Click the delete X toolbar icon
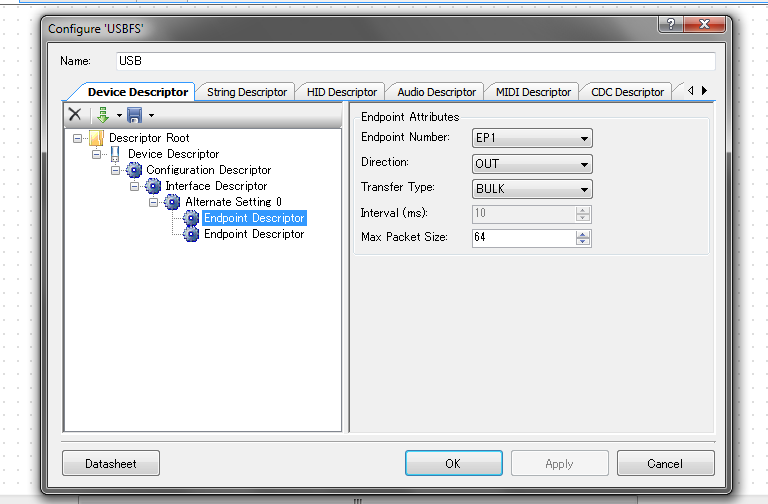 tap(75, 115)
